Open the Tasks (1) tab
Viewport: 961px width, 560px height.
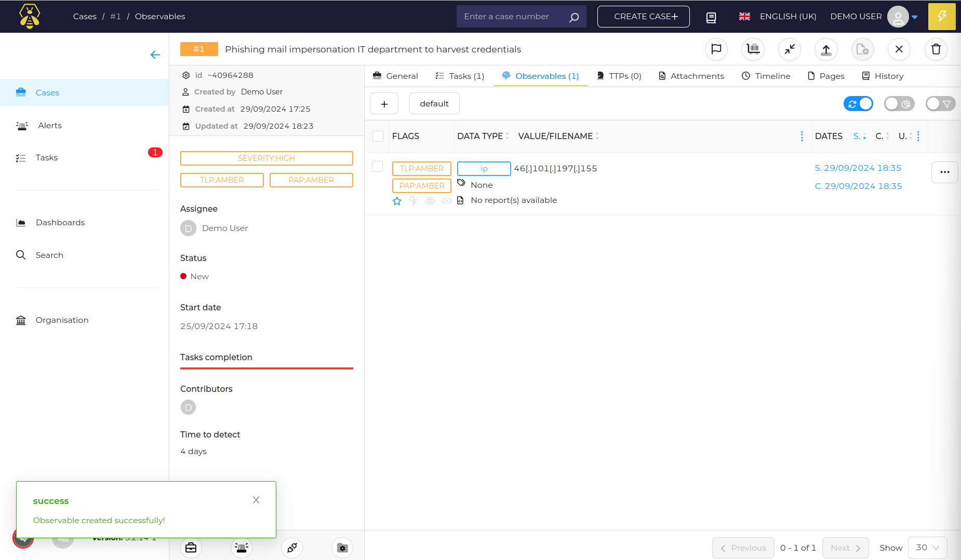(460, 76)
